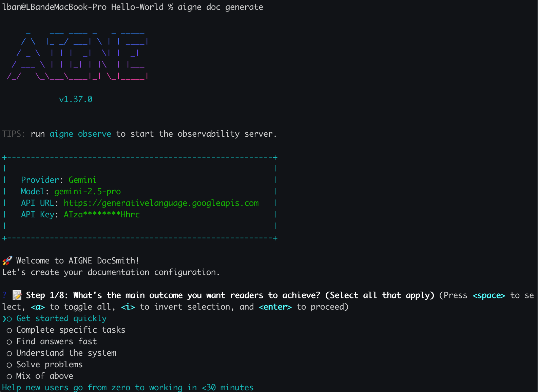
Task: Click the gemini-2.5-pro model name
Action: [88, 192]
